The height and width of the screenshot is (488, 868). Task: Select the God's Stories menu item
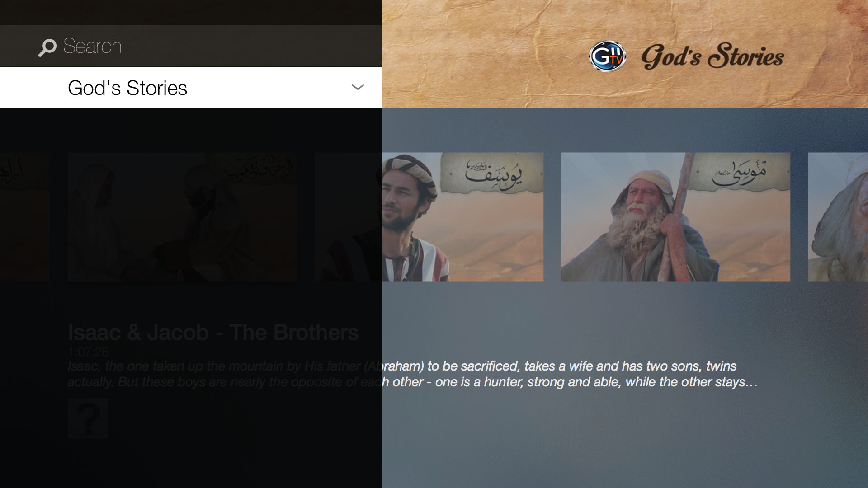coord(191,87)
